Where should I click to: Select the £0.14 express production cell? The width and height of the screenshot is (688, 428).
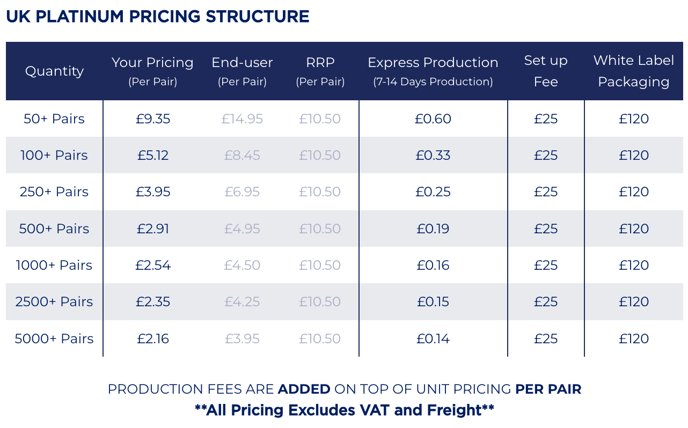pyautogui.click(x=432, y=339)
